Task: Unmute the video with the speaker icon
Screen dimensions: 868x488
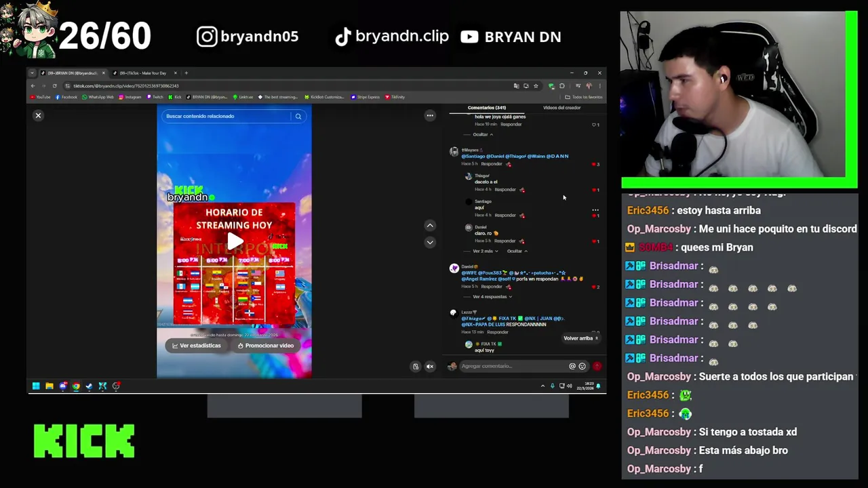Action: (x=430, y=367)
